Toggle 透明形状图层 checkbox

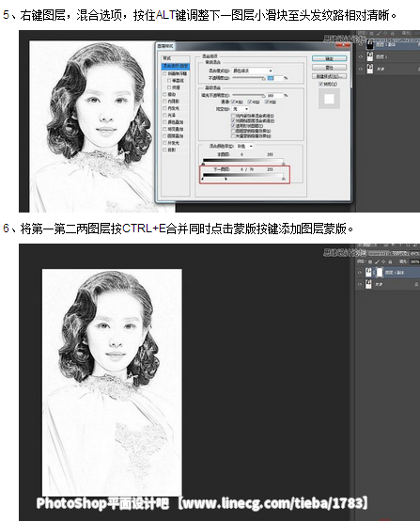233,126
